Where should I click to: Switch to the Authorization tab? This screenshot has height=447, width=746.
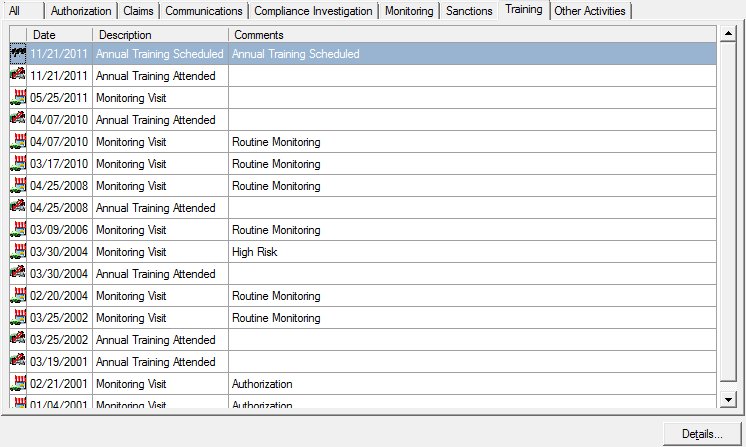[x=81, y=11]
